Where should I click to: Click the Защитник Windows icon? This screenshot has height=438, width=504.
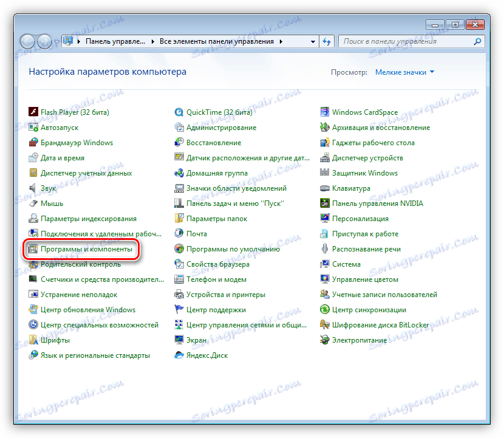(x=325, y=173)
